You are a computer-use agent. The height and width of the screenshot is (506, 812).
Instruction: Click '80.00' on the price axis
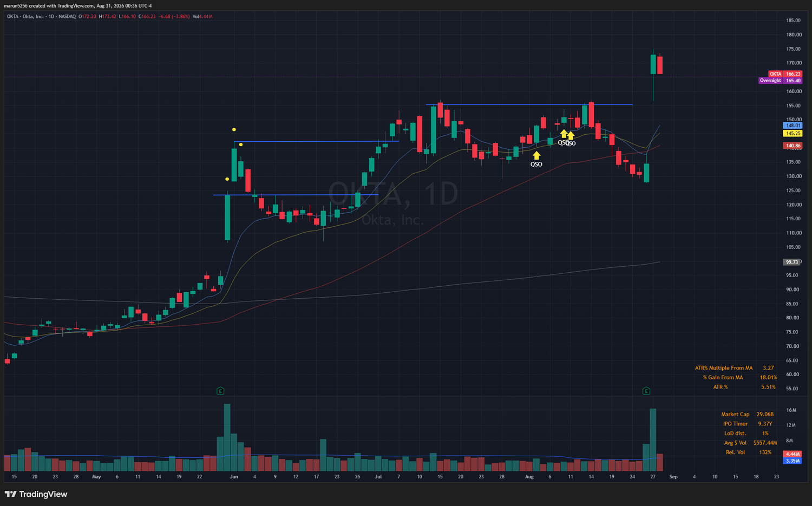pos(793,318)
